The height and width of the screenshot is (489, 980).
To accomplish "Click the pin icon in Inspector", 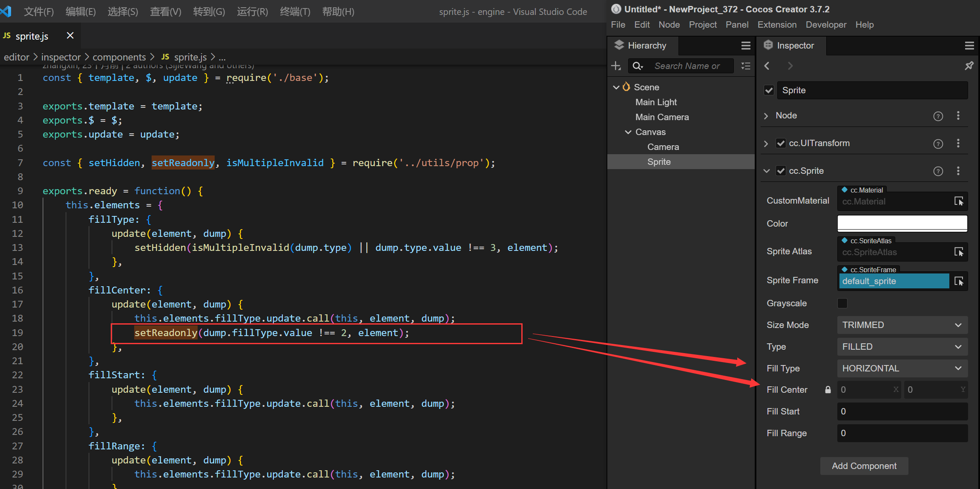I will click(969, 66).
